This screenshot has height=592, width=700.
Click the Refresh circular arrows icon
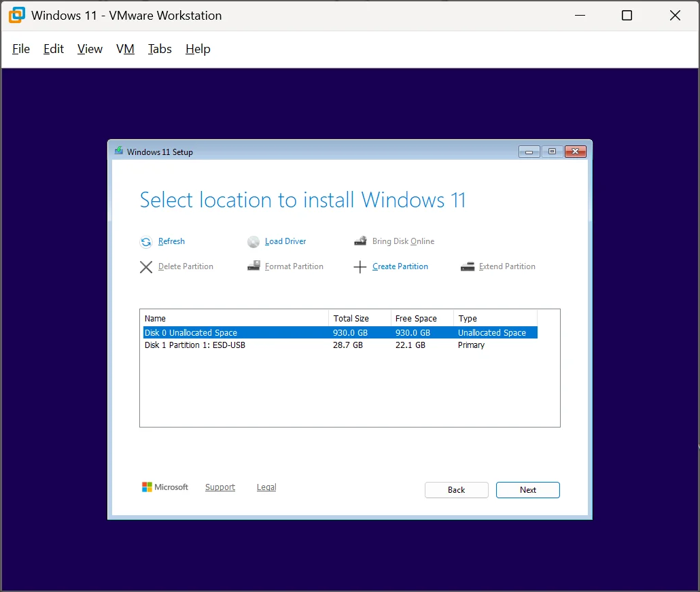pos(146,241)
